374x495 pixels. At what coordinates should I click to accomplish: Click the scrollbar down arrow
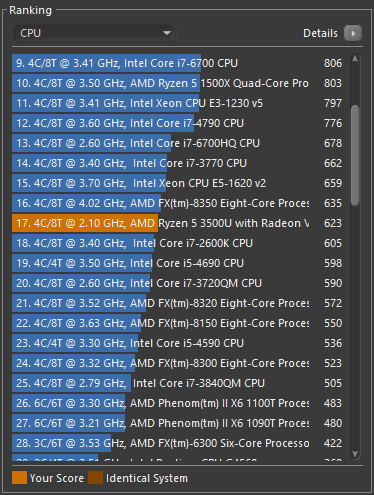[355, 454]
